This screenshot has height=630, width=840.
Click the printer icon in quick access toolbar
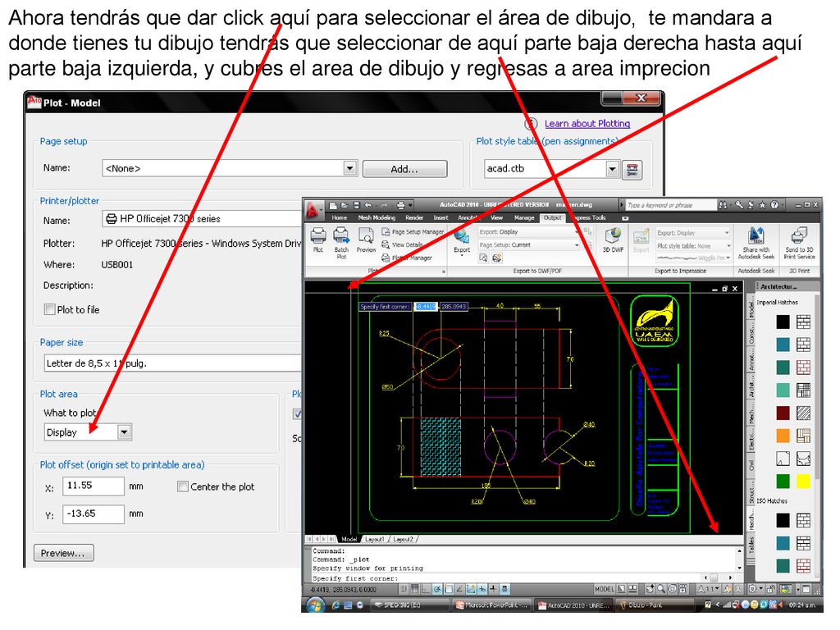pos(400,205)
